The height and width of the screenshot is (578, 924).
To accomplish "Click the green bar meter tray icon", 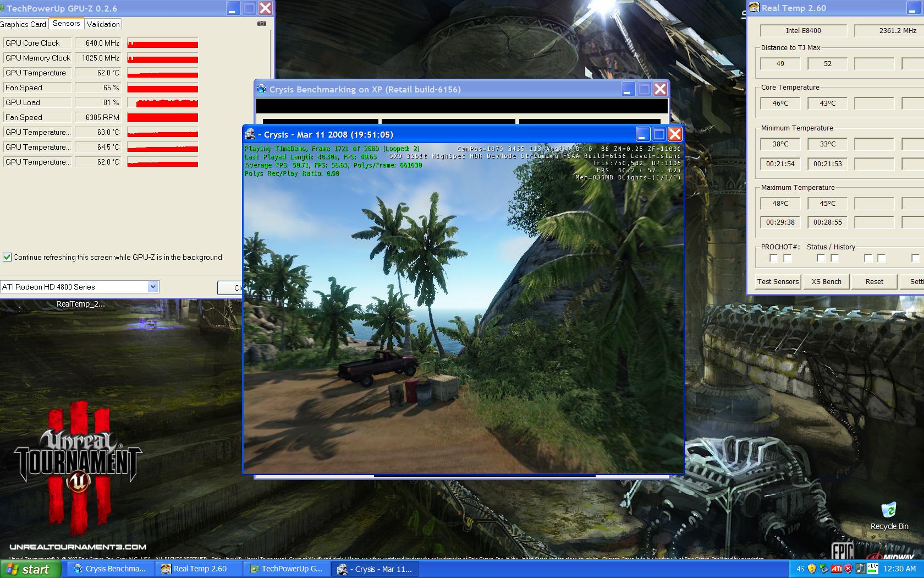I will click(872, 569).
